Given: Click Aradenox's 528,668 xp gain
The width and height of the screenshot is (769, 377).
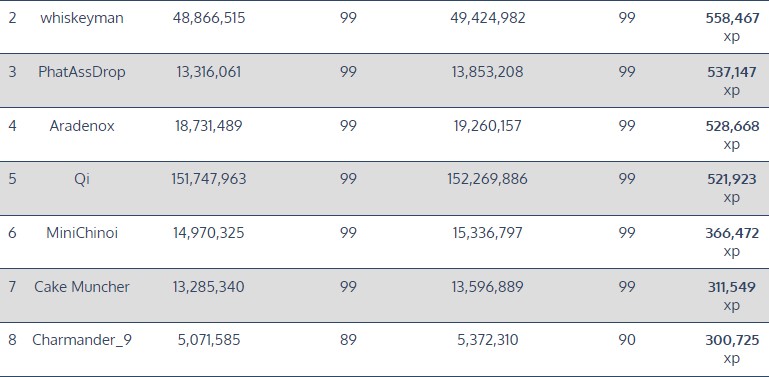Looking at the screenshot, I should point(732,135).
